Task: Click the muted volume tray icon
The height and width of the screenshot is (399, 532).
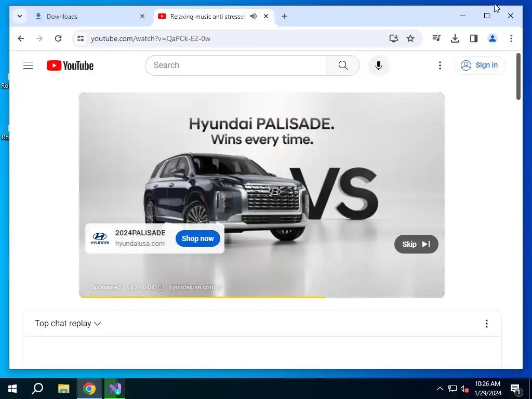Action: pos(465,389)
